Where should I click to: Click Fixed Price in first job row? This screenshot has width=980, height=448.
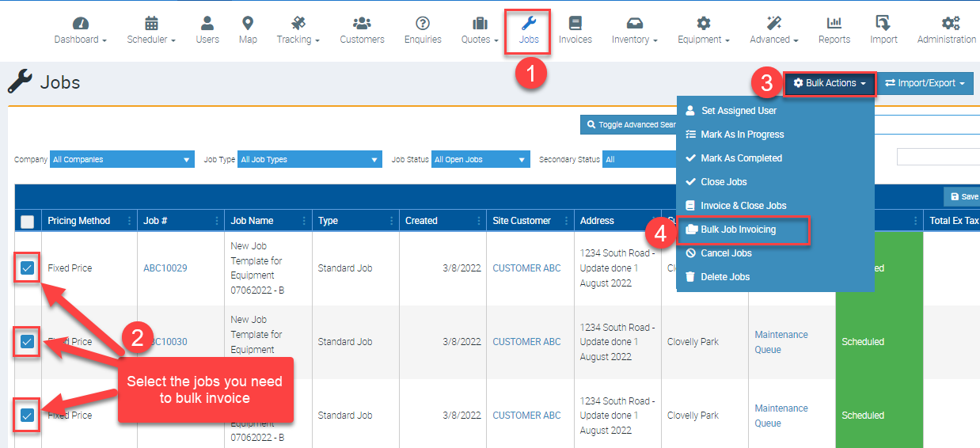click(x=70, y=268)
